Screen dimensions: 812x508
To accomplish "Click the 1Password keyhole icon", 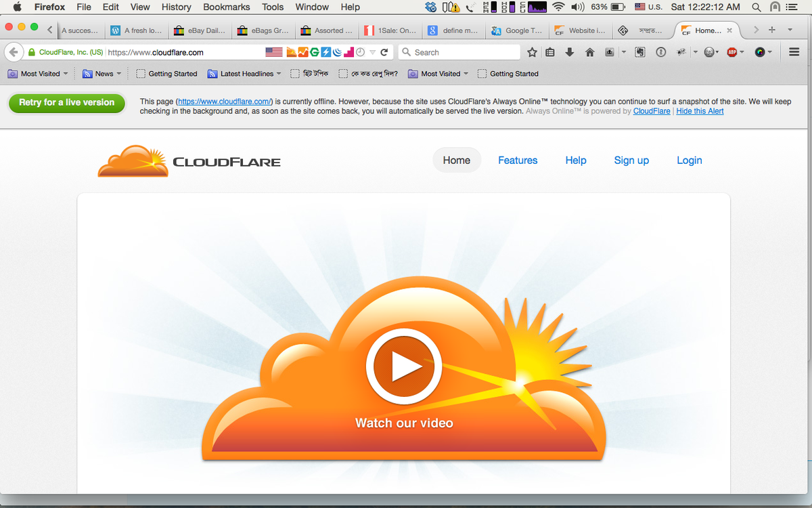I will click(661, 52).
